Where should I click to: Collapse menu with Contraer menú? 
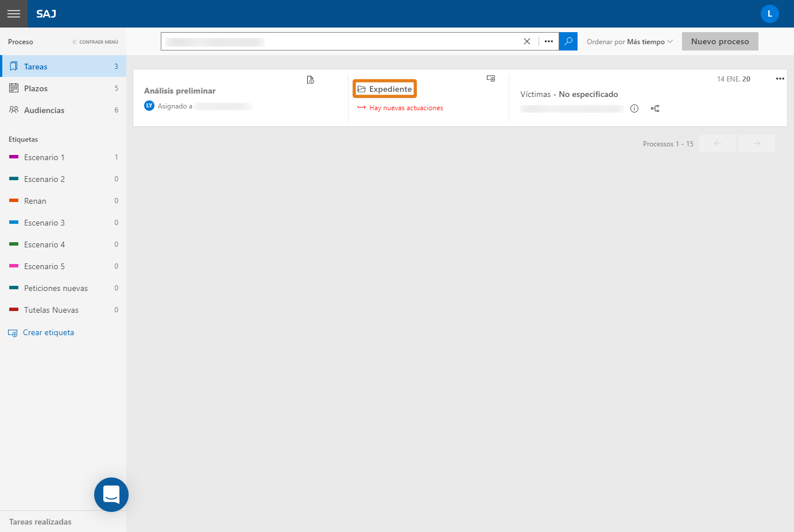point(95,42)
